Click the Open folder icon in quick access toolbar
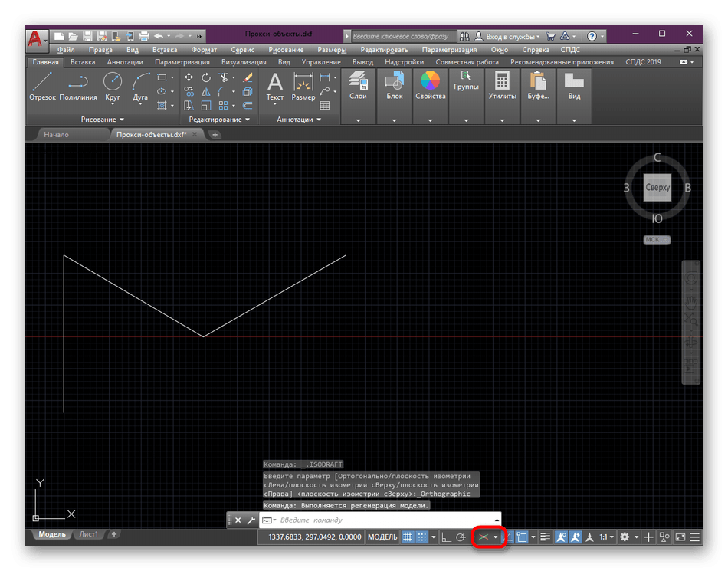This screenshot has width=728, height=571. pyautogui.click(x=74, y=36)
